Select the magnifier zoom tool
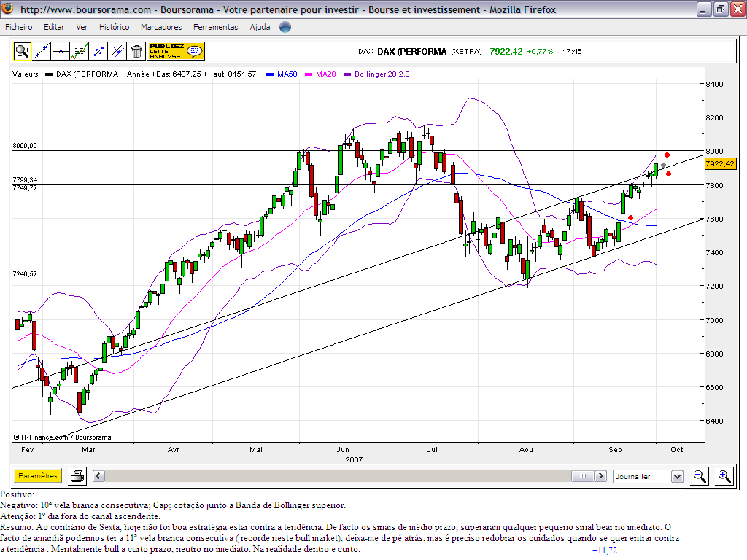This screenshot has width=747, height=560. pyautogui.click(x=22, y=51)
